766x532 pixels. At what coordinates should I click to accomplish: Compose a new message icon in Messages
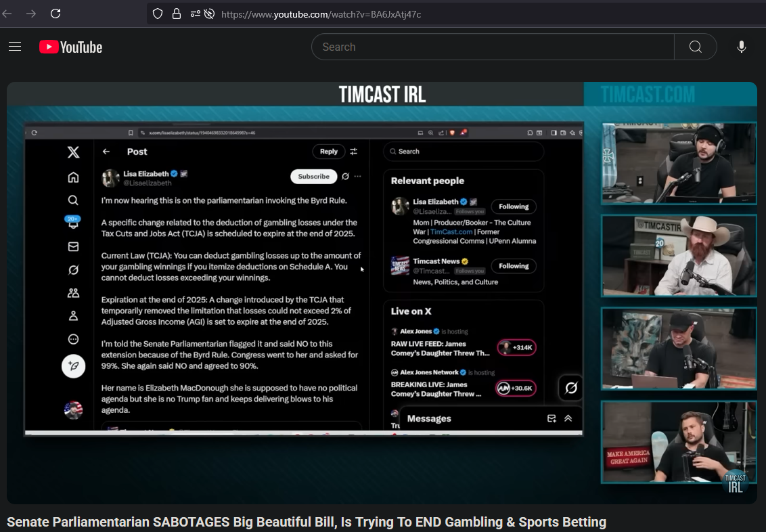[551, 418]
